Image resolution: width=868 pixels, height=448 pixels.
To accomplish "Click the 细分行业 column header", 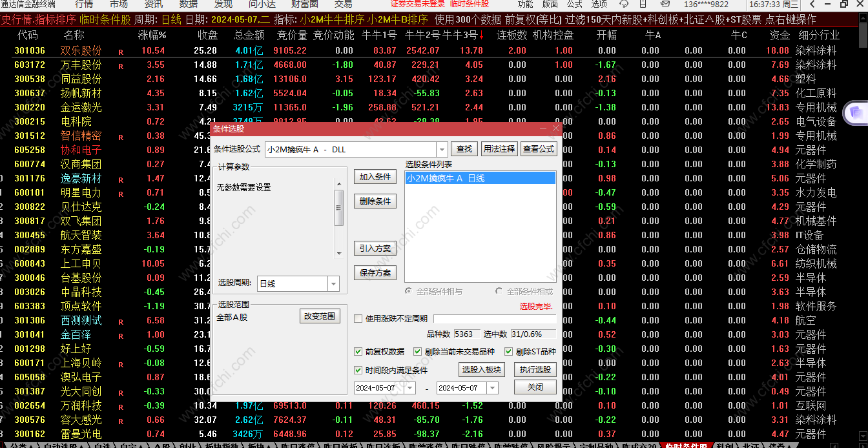I will click(x=818, y=35).
